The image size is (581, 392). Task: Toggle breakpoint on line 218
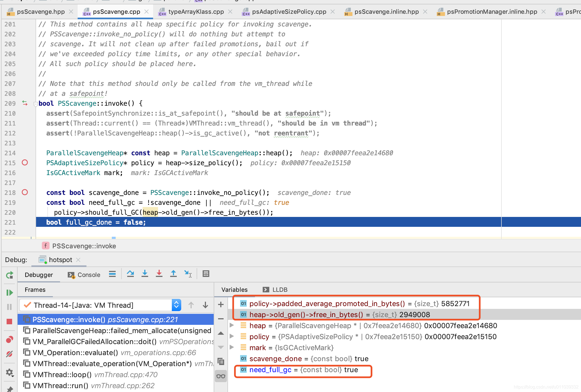[x=25, y=192]
